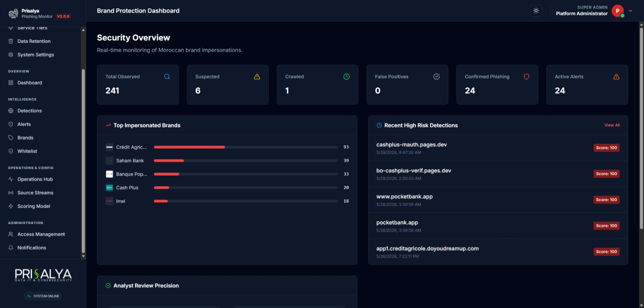644x308 pixels.
Task: Click the V2.0.0 version badge
Action: (63, 17)
